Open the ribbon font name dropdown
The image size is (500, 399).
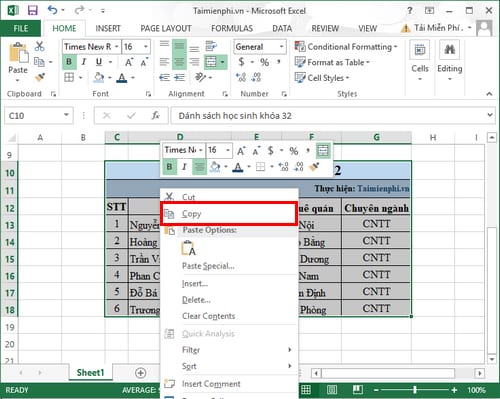click(x=117, y=47)
